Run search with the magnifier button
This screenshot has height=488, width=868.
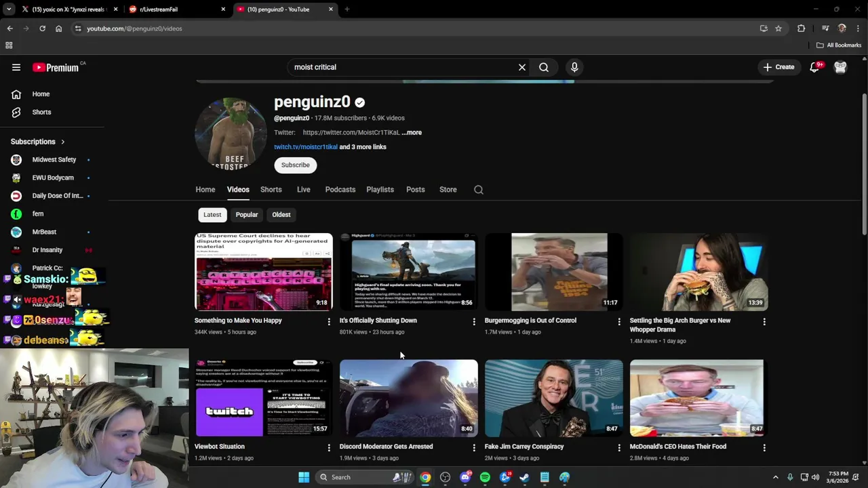tap(544, 67)
